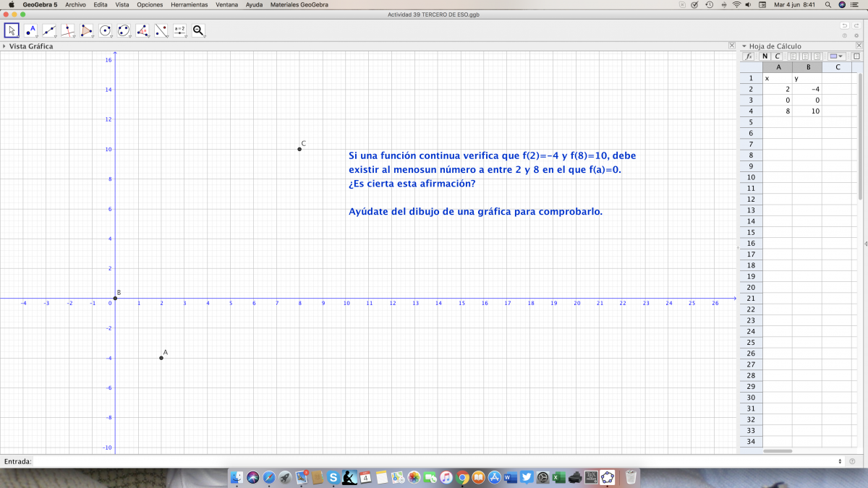This screenshot has width=868, height=488.
Task: Toggle the fx input bar button
Action: [x=749, y=56]
